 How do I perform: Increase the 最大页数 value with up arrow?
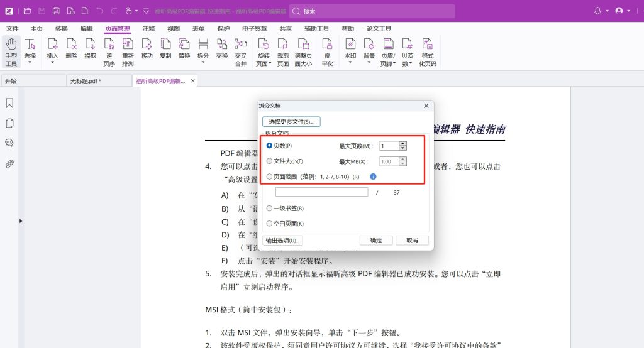[x=402, y=143]
